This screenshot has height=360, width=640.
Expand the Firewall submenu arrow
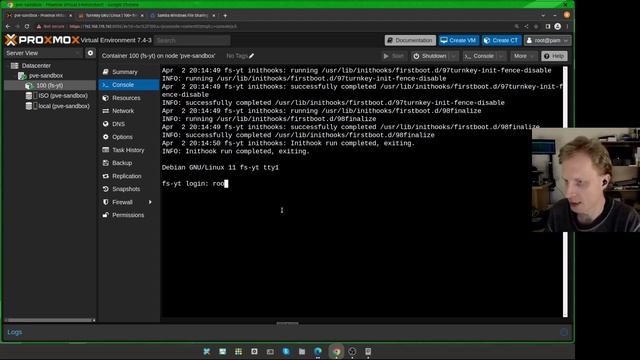point(150,202)
